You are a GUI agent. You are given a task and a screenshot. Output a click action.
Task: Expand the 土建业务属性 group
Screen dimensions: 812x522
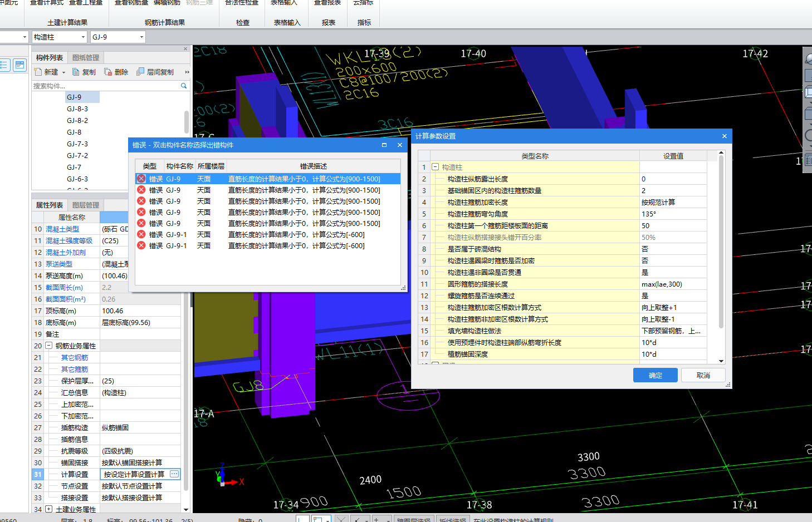48,509
